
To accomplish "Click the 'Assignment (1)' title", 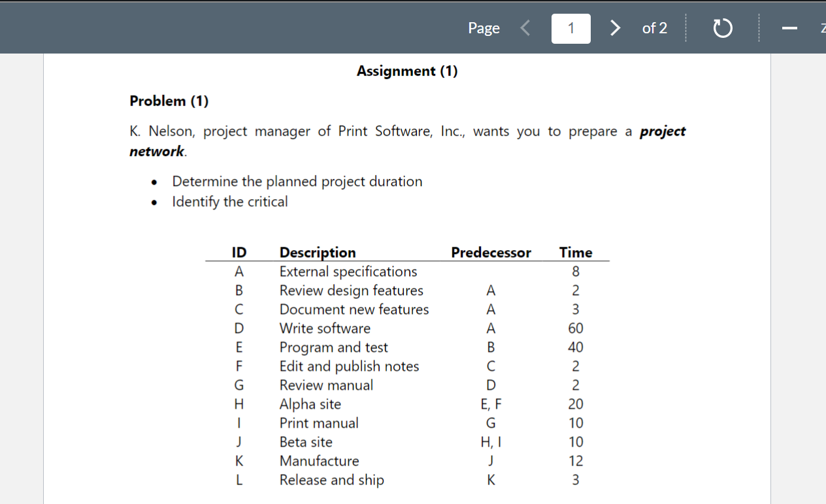I will [x=407, y=71].
